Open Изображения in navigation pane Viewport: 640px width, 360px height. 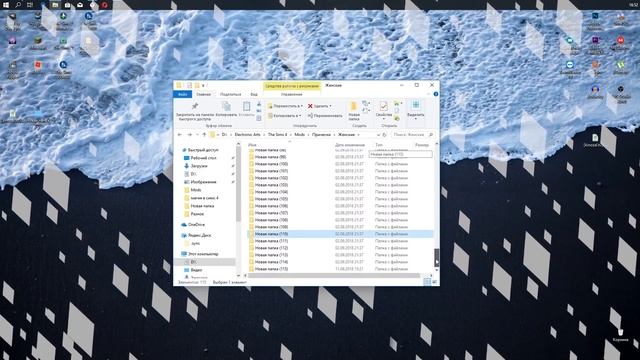[x=203, y=182]
